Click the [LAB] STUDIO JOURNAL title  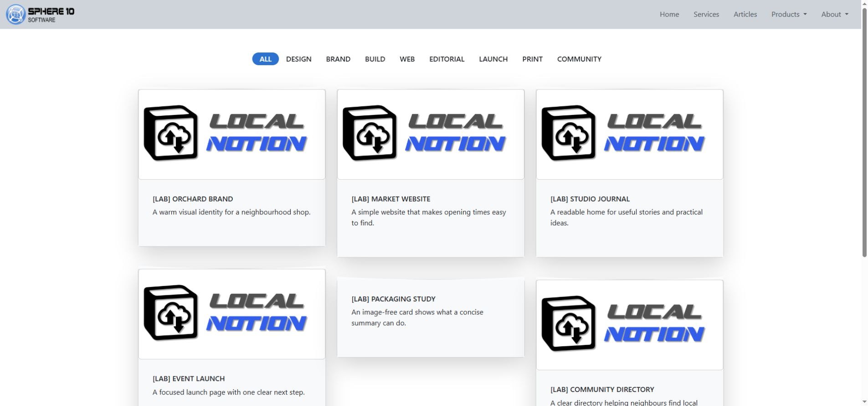590,199
